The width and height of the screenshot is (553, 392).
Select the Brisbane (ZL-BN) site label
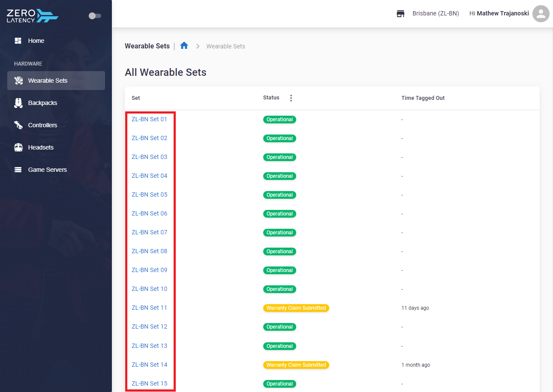pos(436,14)
